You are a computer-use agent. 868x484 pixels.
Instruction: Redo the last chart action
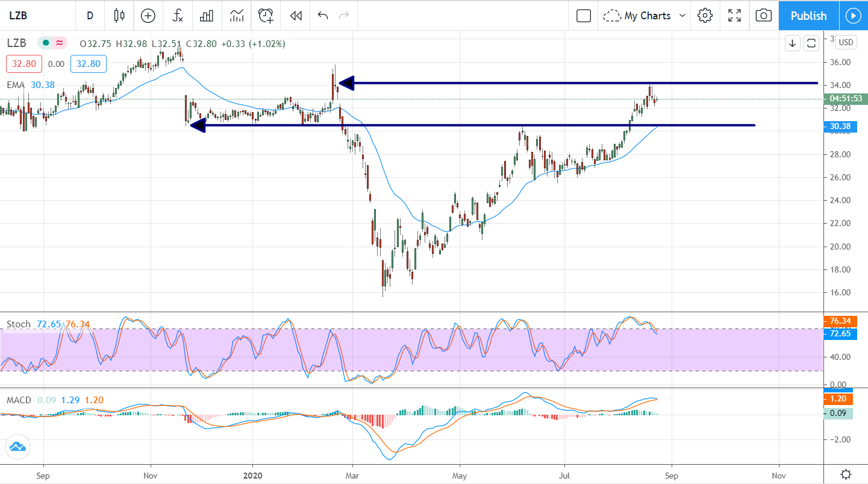[x=344, y=16]
